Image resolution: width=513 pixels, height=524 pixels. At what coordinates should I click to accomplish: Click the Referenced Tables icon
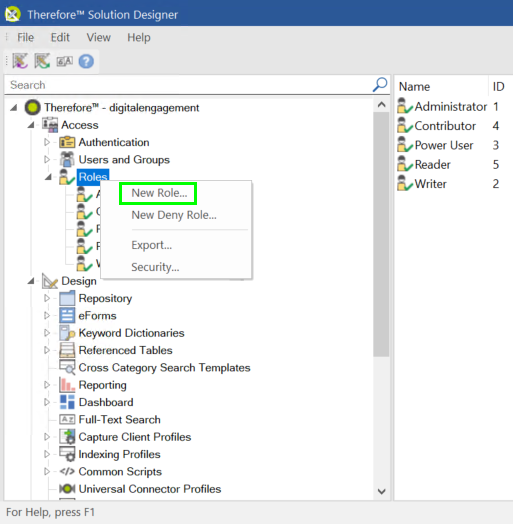click(x=67, y=350)
